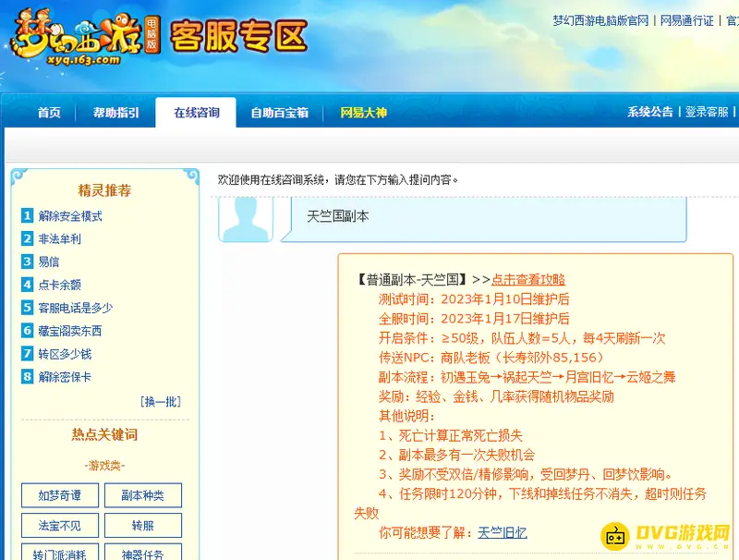This screenshot has width=739, height=560.
Task: Click number 3 badge next to 易信
Action: 28,262
